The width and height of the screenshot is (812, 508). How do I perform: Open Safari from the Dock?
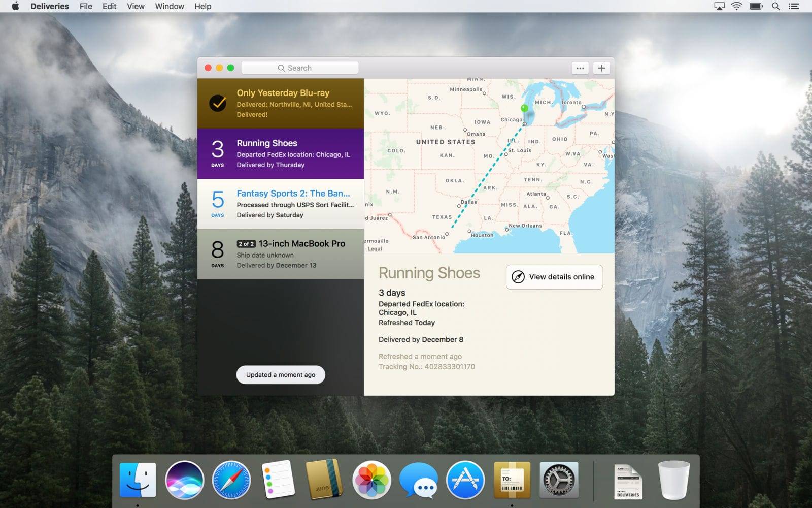231,480
